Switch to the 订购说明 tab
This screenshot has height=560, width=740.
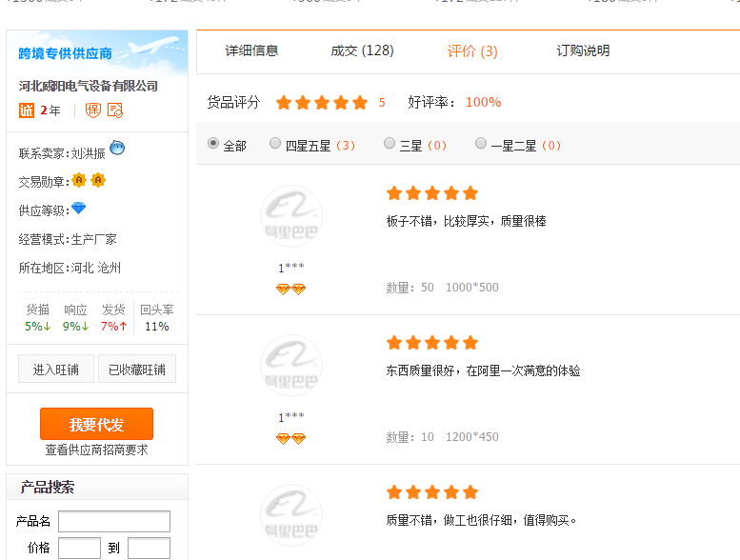pos(583,50)
